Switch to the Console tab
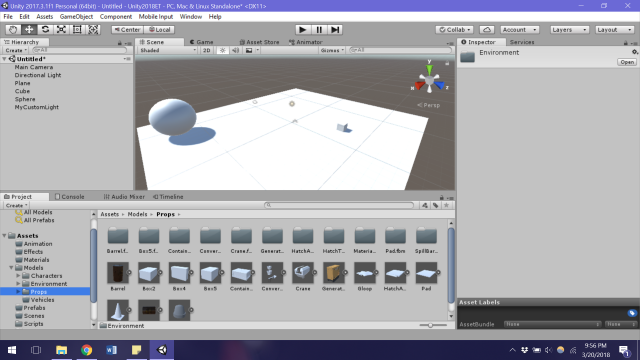Screen dimensions: 640x360 click(x=69, y=197)
